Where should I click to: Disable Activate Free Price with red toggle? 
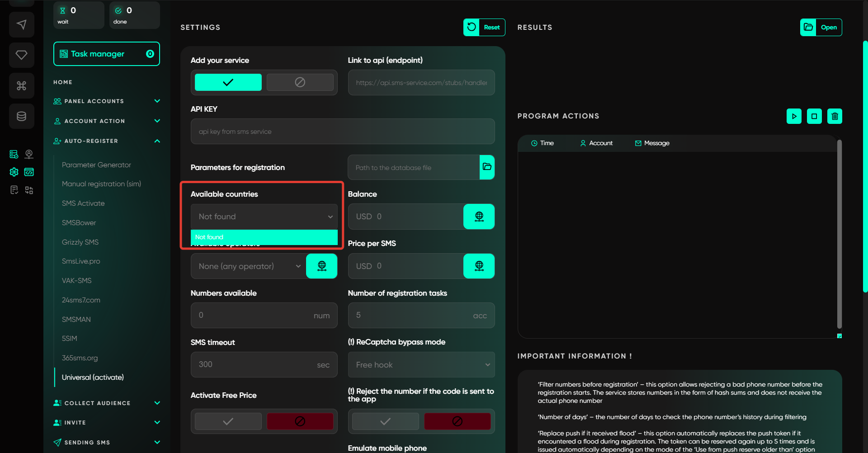[300, 421]
